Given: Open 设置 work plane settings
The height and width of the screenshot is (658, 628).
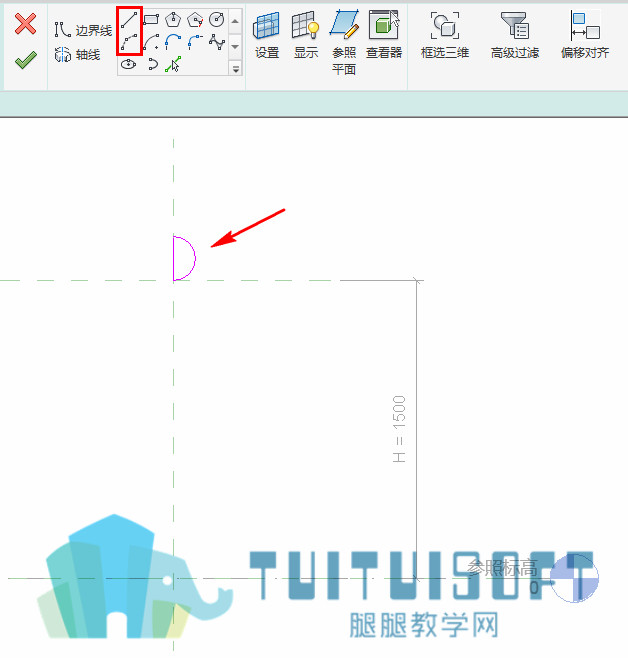Looking at the screenshot, I should coord(267,36).
